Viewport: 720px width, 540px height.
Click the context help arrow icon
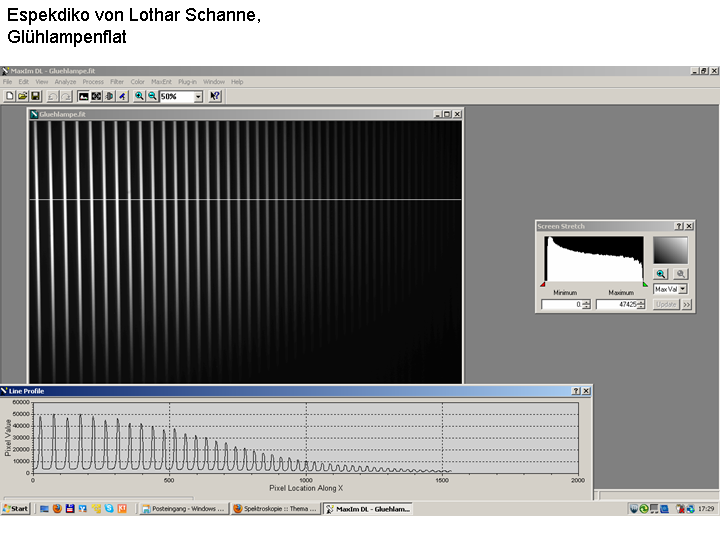[215, 96]
